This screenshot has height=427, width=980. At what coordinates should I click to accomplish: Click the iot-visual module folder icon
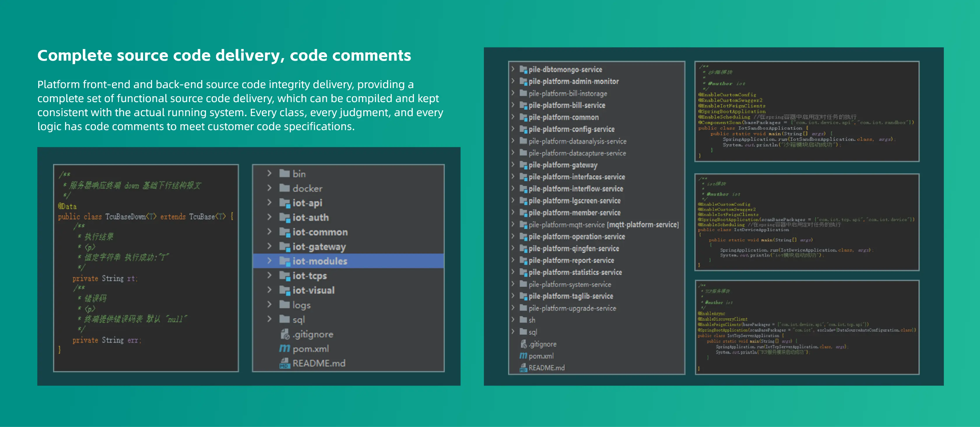[x=284, y=290]
